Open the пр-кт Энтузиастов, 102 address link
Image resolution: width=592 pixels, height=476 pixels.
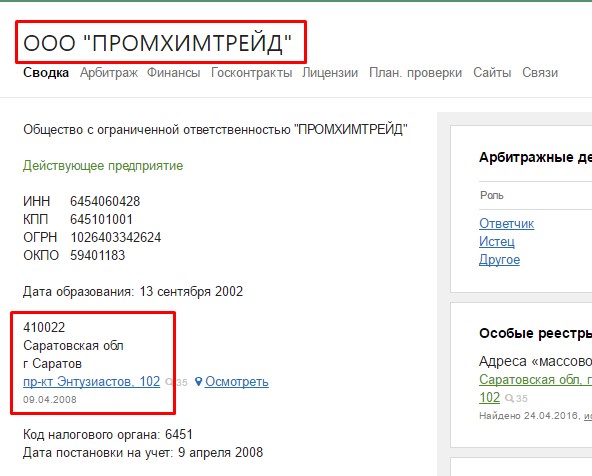point(92,382)
